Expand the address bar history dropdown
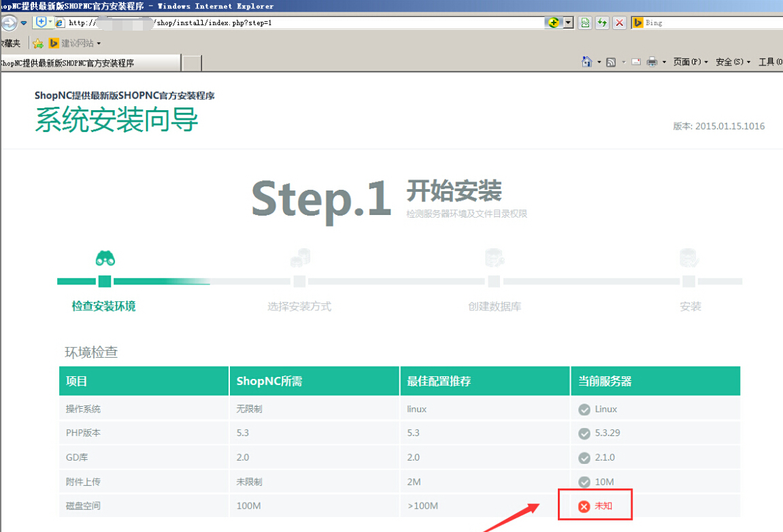The image size is (783, 532). click(x=568, y=22)
